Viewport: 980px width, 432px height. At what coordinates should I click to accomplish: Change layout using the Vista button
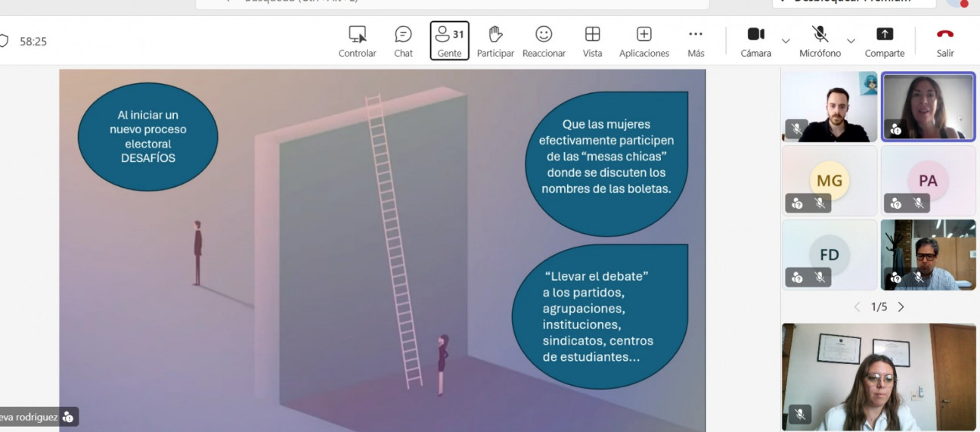tap(592, 41)
